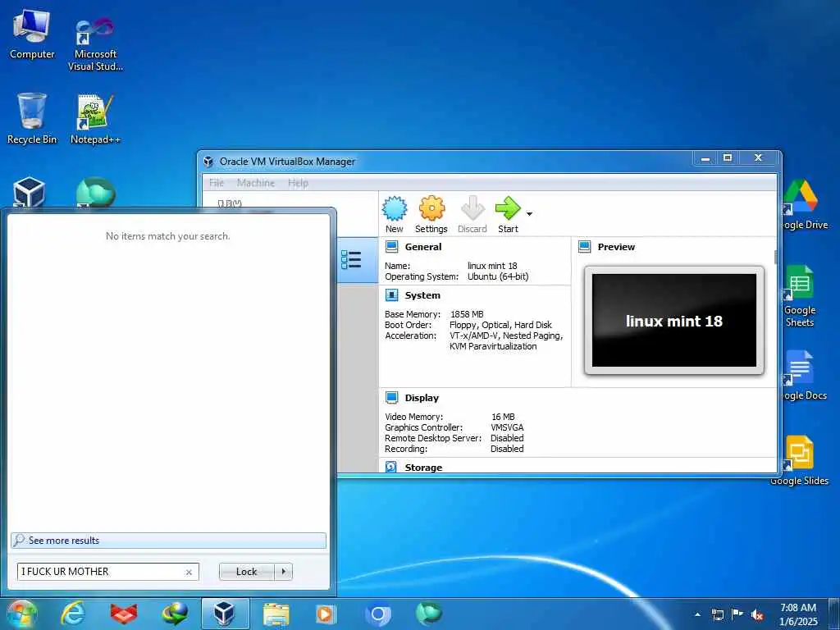Click the Storage section heading
The image size is (840, 630).
(x=423, y=467)
